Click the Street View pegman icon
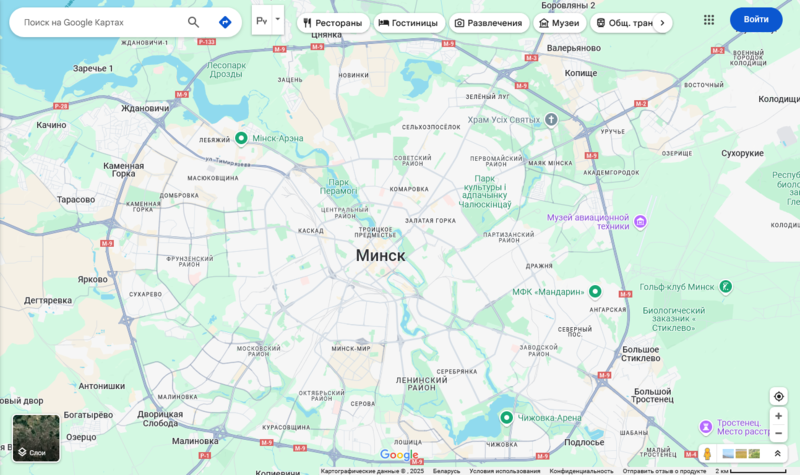This screenshot has width=800, height=475. [707, 454]
